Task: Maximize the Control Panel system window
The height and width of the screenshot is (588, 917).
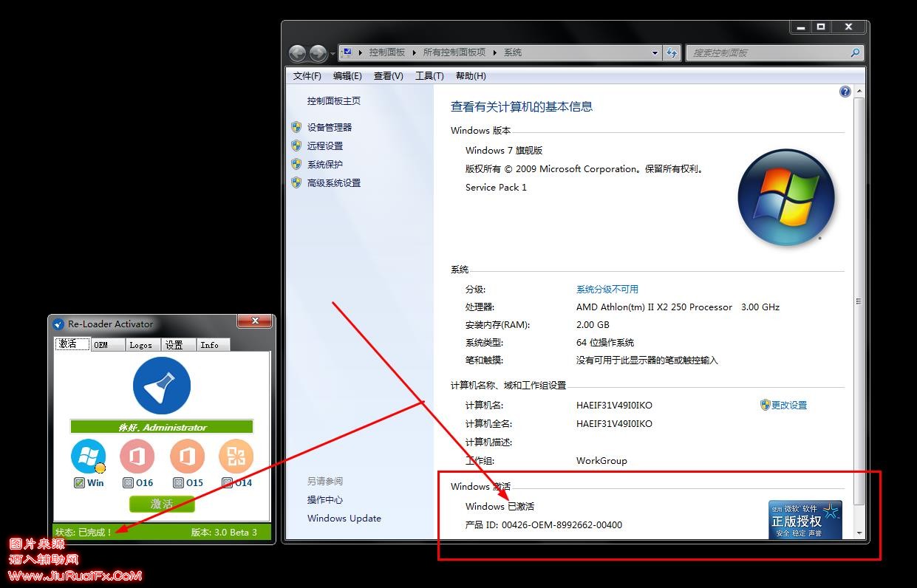Action: pyautogui.click(x=820, y=27)
